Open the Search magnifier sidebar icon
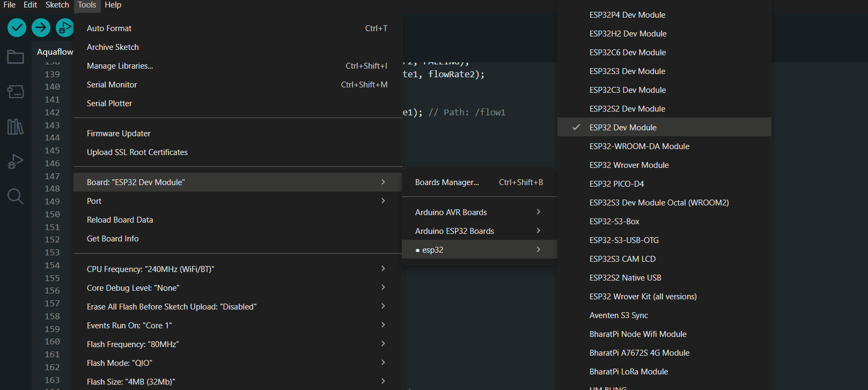This screenshot has width=868, height=390. (15, 196)
